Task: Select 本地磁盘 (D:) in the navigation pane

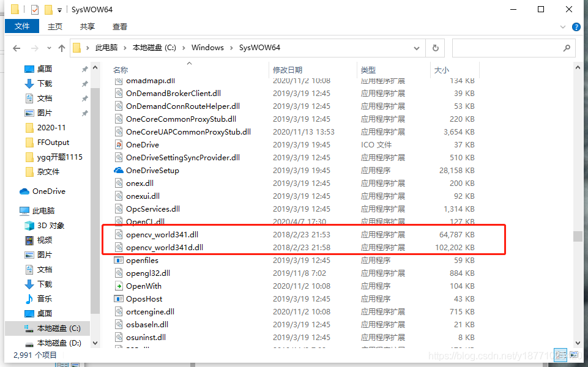Action: pos(59,343)
